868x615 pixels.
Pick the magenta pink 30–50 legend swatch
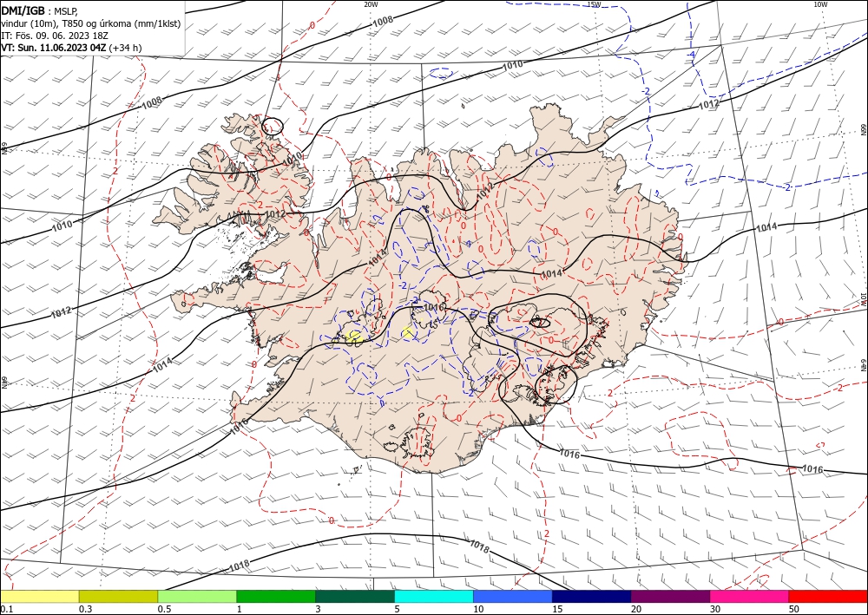pyautogui.click(x=750, y=596)
